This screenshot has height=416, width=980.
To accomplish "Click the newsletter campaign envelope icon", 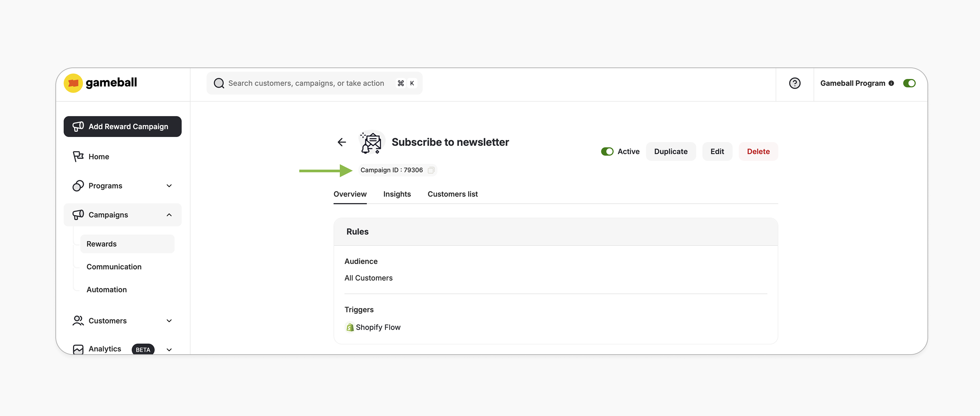I will pos(371,143).
